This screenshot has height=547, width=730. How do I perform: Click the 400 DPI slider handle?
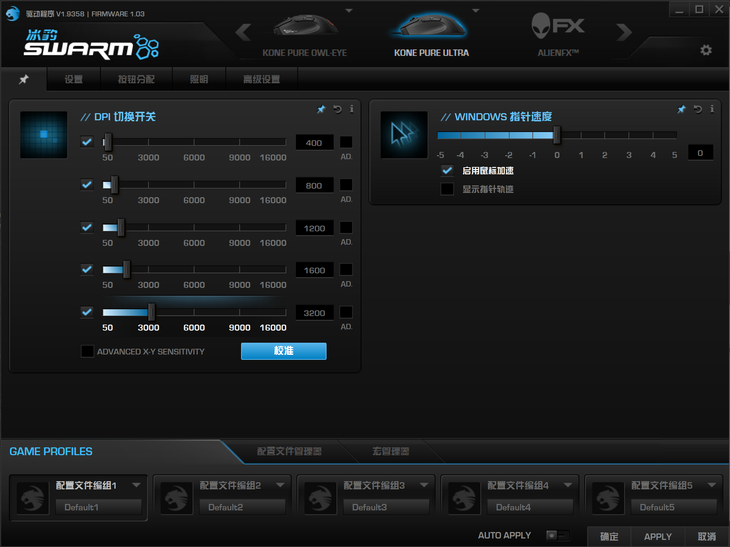tap(108, 142)
